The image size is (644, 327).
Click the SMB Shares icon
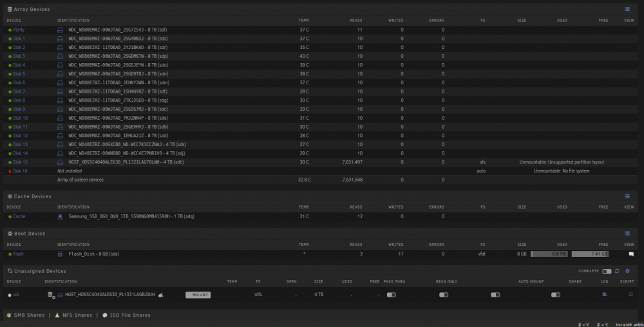coord(9,315)
